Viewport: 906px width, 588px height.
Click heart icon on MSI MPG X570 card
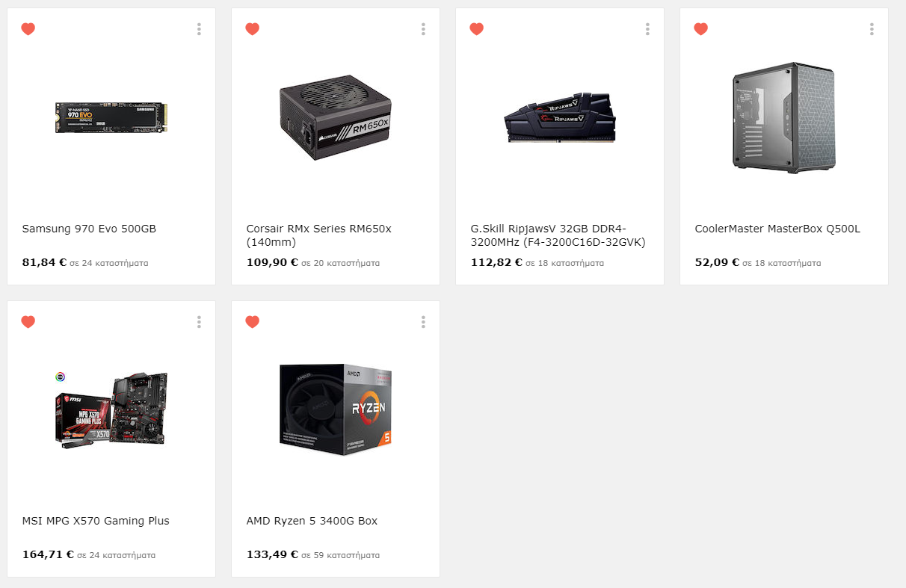point(28,322)
